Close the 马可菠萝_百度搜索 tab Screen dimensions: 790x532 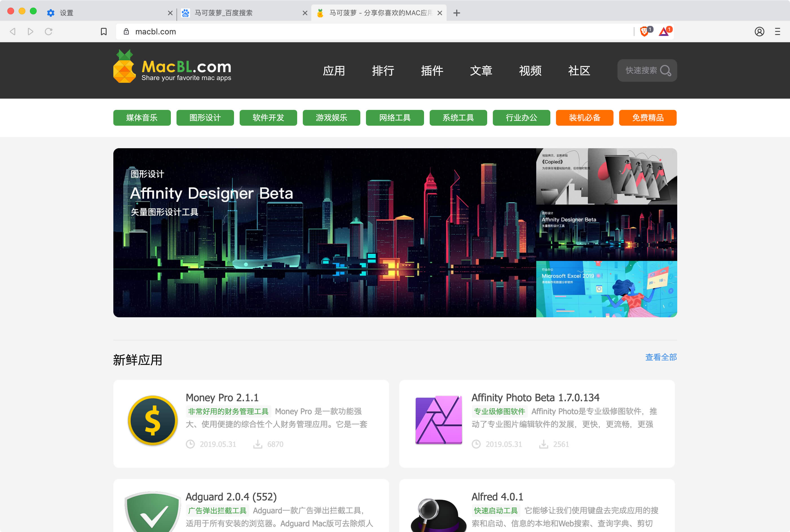(305, 13)
